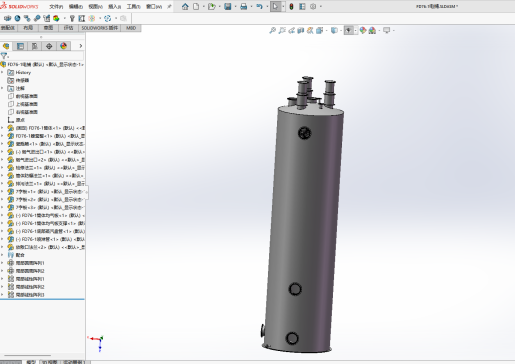Expand the 注解 annotations node

click(x=2, y=88)
